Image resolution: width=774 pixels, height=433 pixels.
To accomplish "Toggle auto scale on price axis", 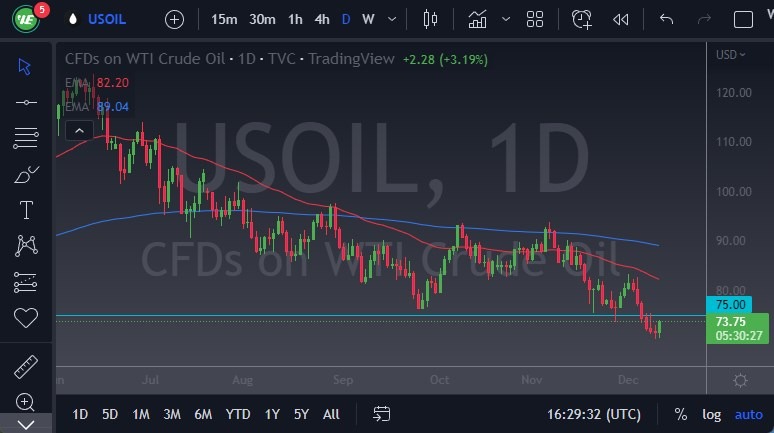I will (x=748, y=414).
